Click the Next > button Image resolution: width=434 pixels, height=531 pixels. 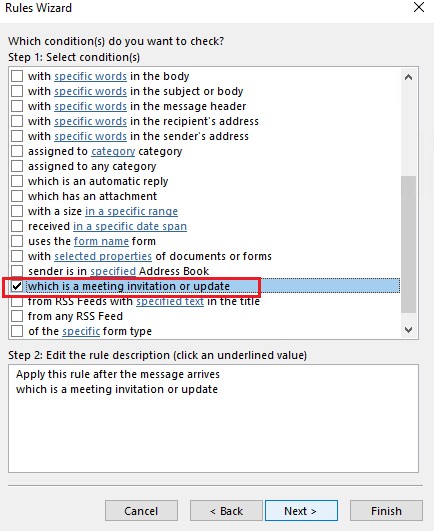point(301,511)
